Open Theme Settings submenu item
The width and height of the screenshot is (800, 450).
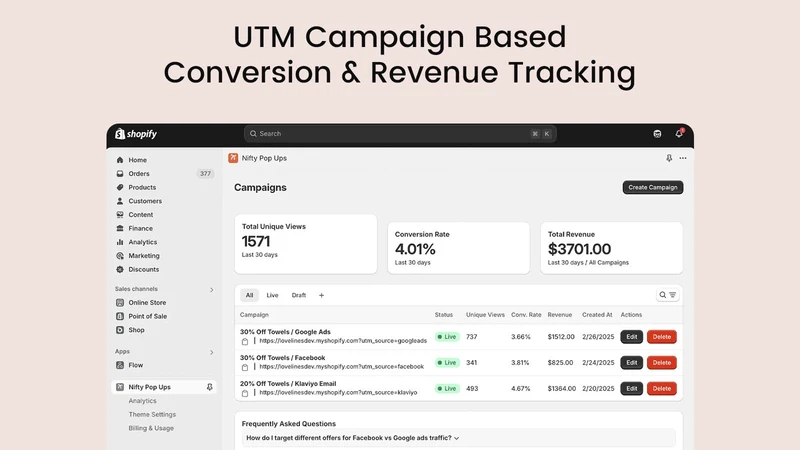pos(152,415)
